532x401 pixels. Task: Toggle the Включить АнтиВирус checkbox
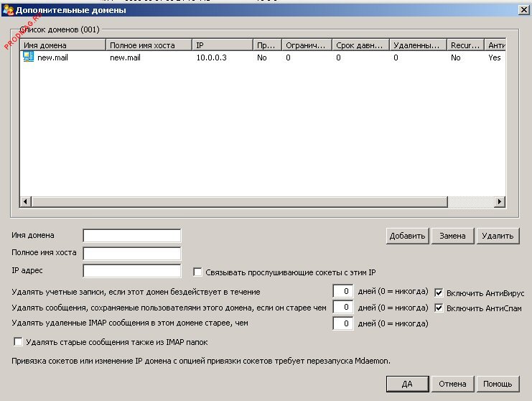[x=439, y=292]
